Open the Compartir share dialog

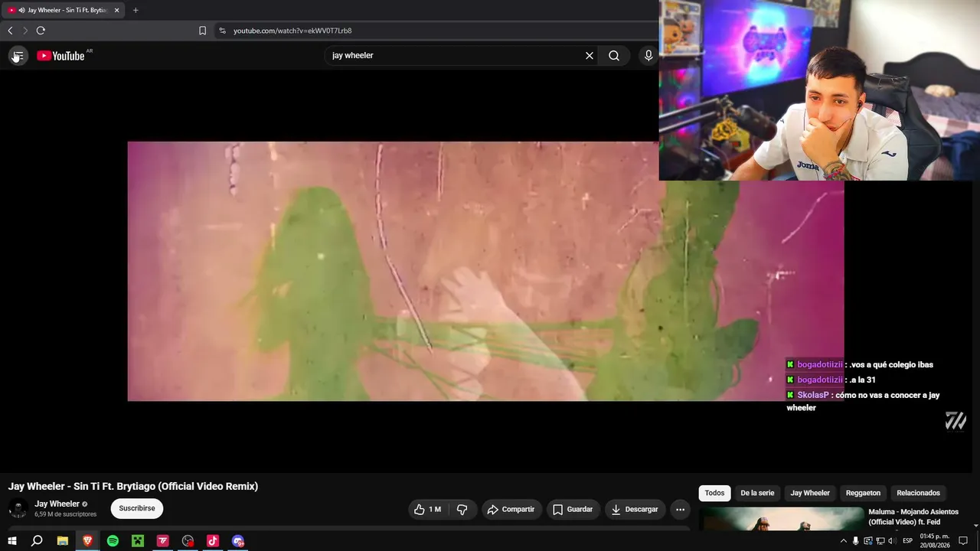click(x=511, y=510)
